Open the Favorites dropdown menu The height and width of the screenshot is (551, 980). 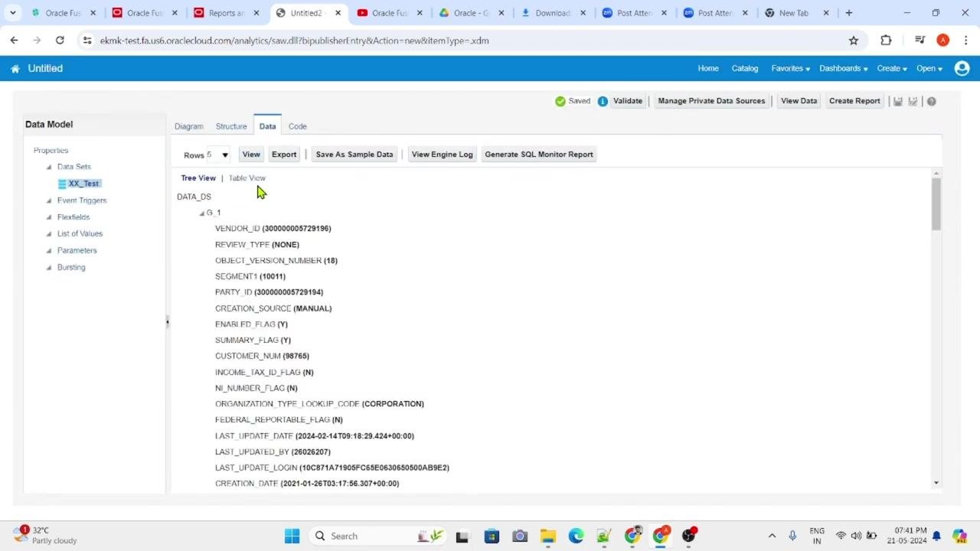790,68
